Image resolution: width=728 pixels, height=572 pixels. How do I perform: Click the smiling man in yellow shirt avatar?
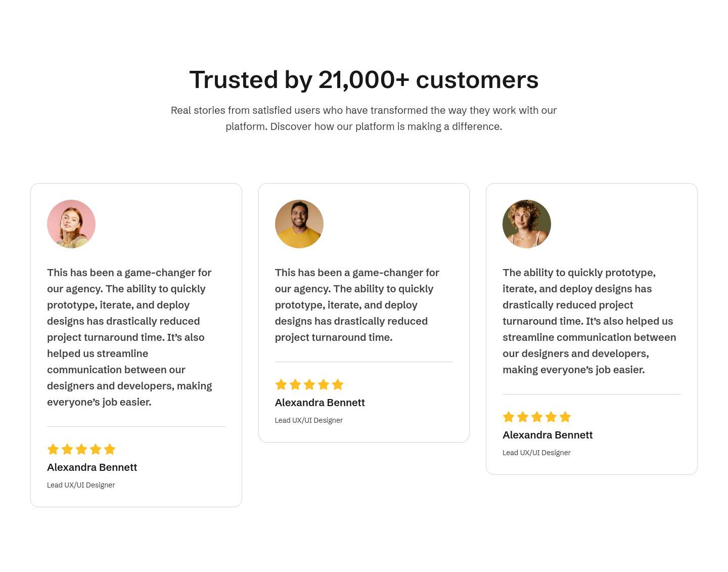299,224
